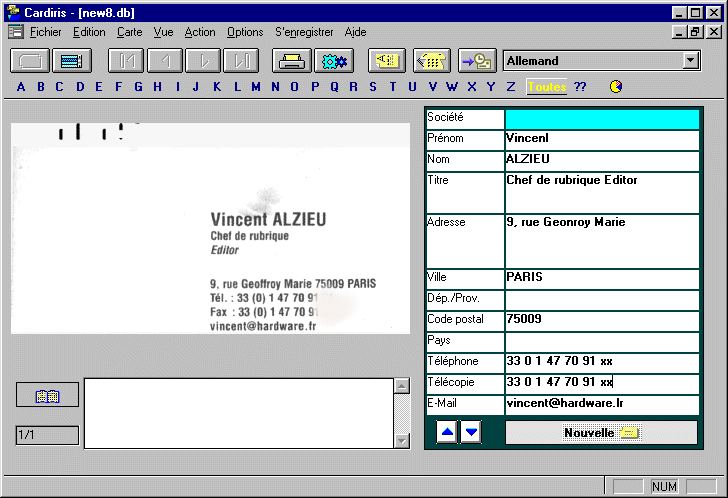Open the Allemand language dropdown
The width and height of the screenshot is (728, 498).
(691, 60)
